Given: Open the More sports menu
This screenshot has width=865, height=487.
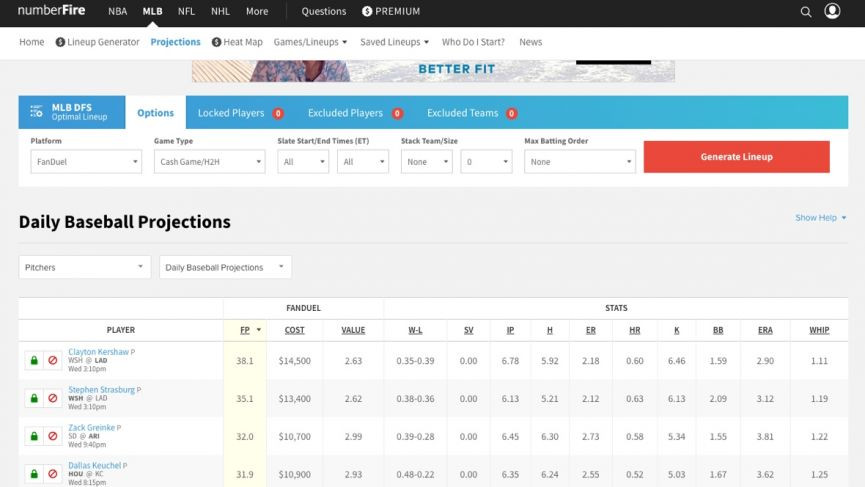Looking at the screenshot, I should coord(257,11).
